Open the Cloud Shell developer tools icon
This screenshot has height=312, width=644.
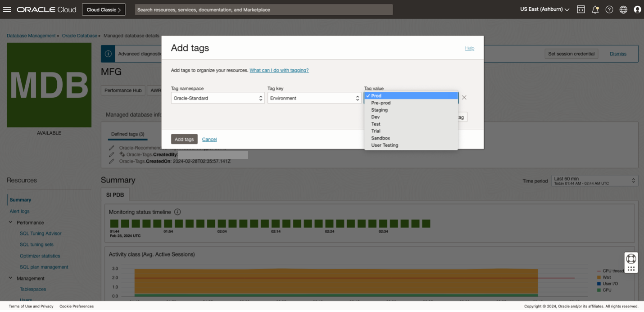pos(581,9)
